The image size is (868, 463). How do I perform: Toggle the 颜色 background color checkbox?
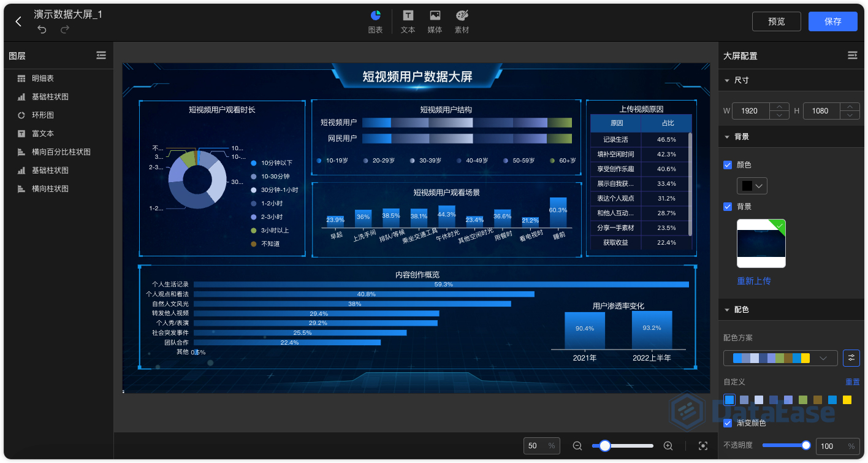point(728,165)
